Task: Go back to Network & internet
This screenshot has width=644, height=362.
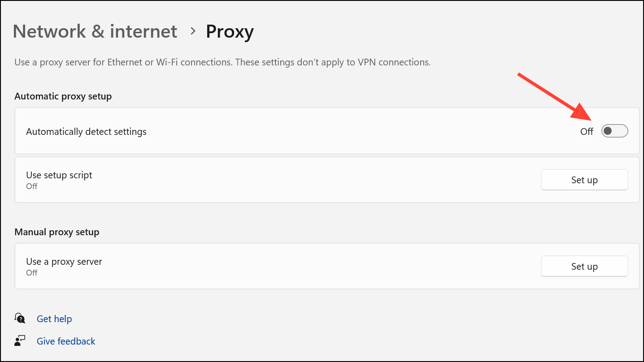Action: tap(95, 31)
